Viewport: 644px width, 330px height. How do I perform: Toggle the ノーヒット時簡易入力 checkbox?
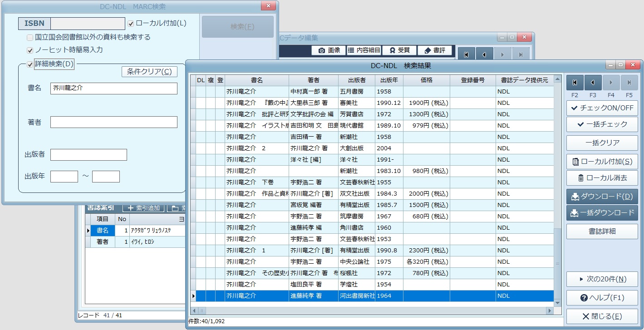tap(30, 50)
